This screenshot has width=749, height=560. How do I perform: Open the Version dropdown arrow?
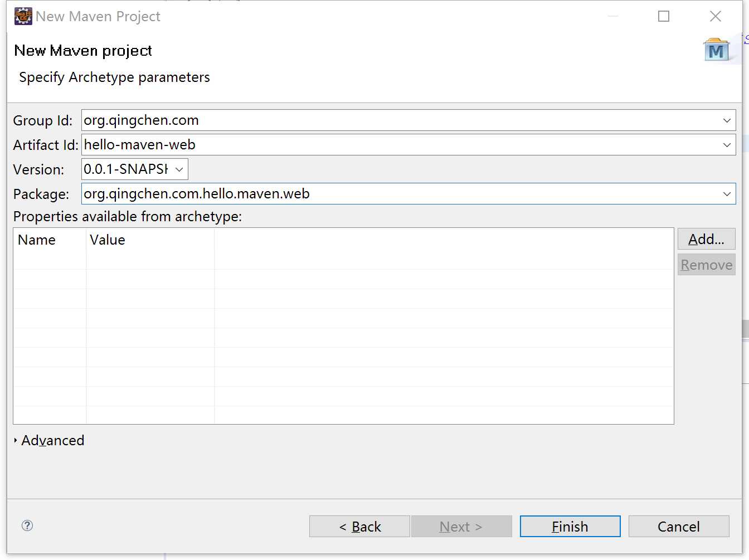179,169
